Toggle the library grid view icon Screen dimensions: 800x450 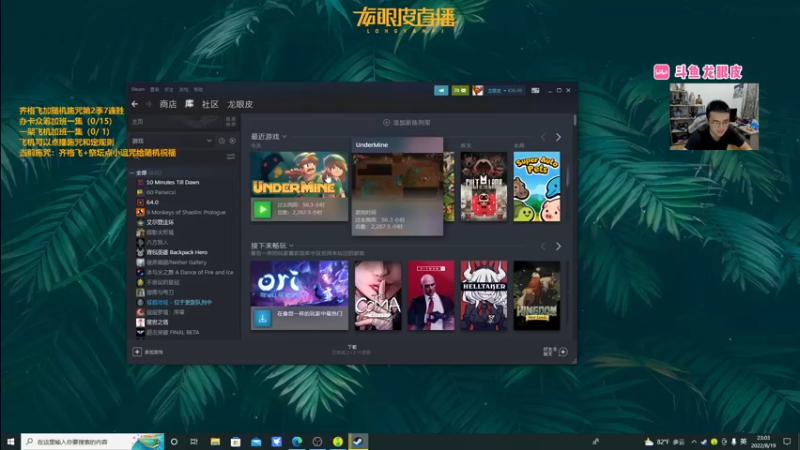tap(231, 121)
